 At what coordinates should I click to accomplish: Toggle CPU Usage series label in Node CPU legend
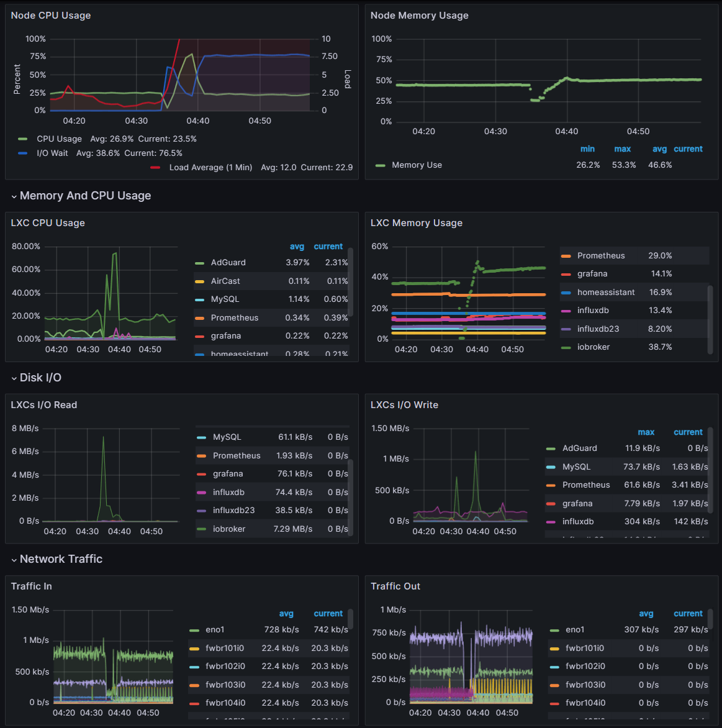coord(60,139)
